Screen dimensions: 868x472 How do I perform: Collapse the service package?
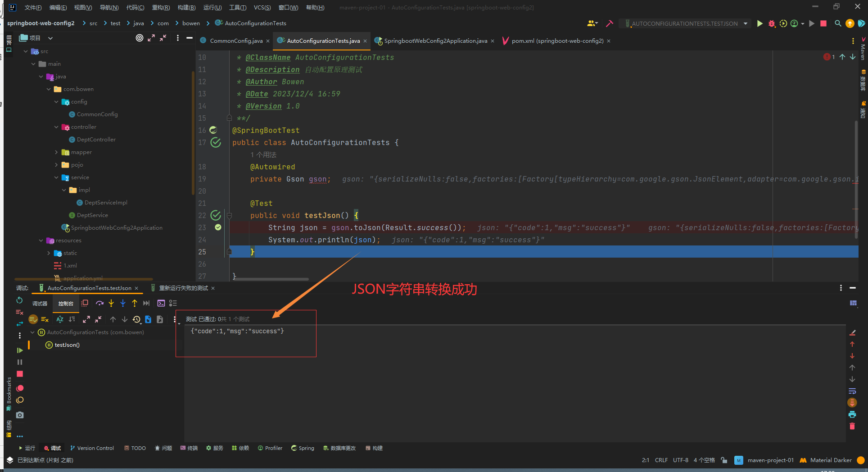pos(56,177)
